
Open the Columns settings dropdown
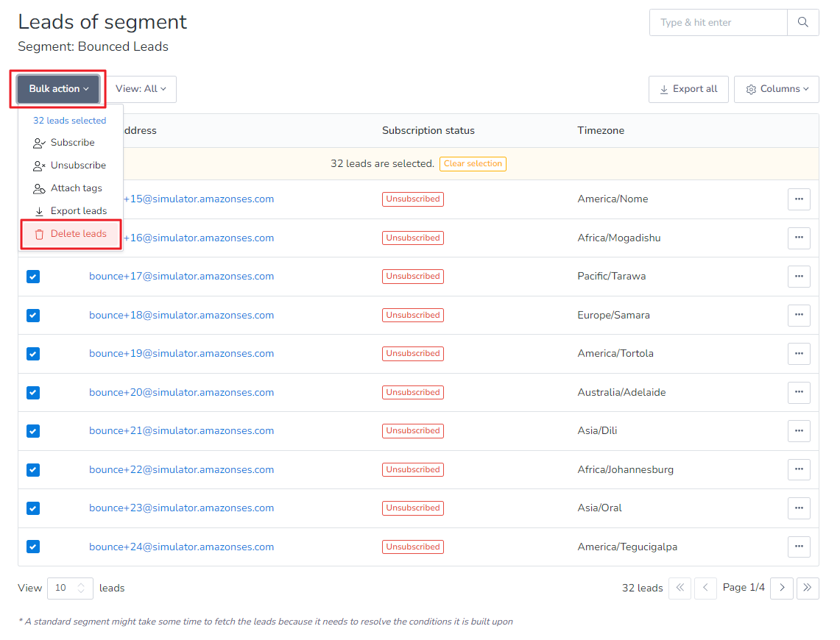[x=776, y=89]
